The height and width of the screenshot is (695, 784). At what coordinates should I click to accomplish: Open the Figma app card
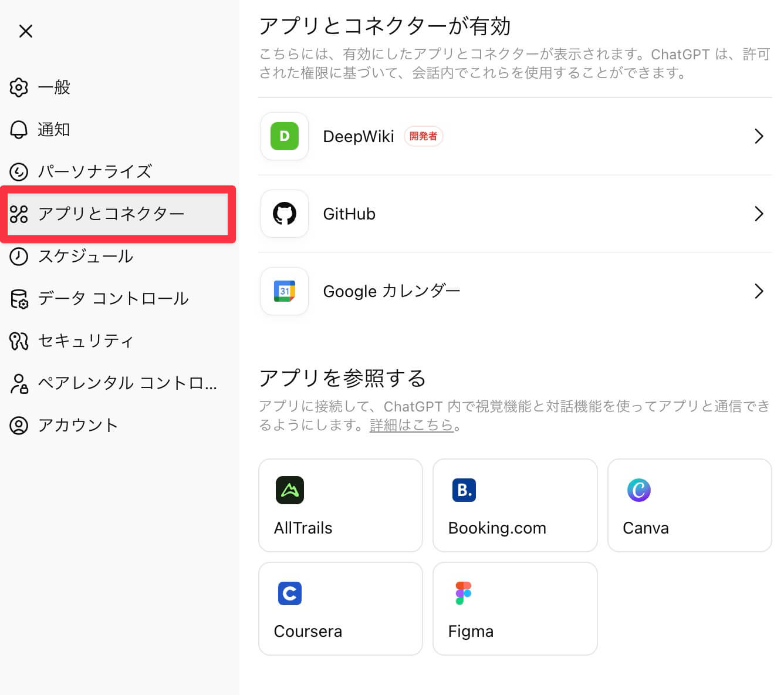coord(515,609)
